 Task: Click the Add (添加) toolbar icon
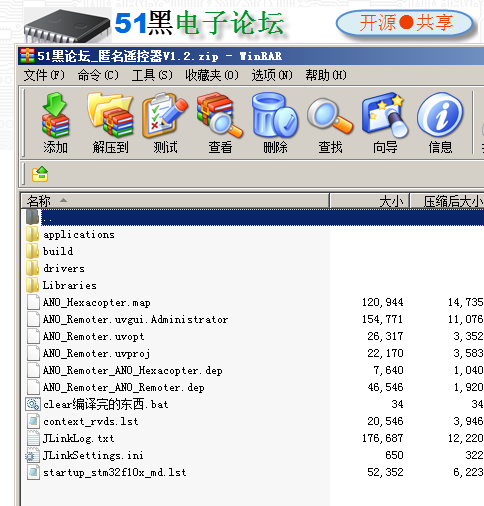click(55, 115)
